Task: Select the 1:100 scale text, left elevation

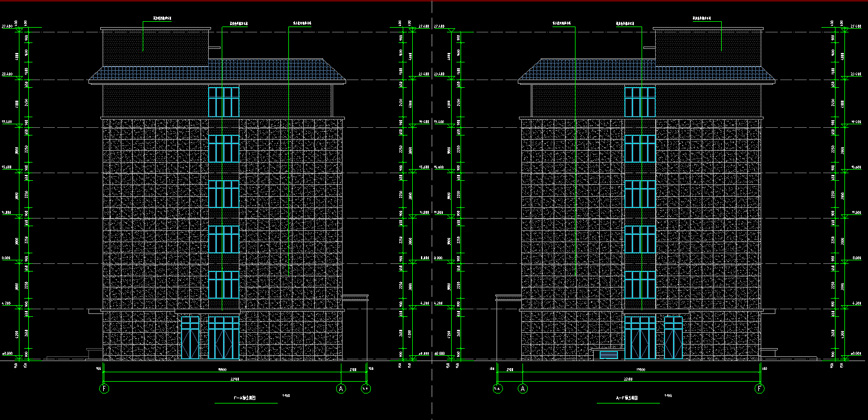Action: [287, 395]
